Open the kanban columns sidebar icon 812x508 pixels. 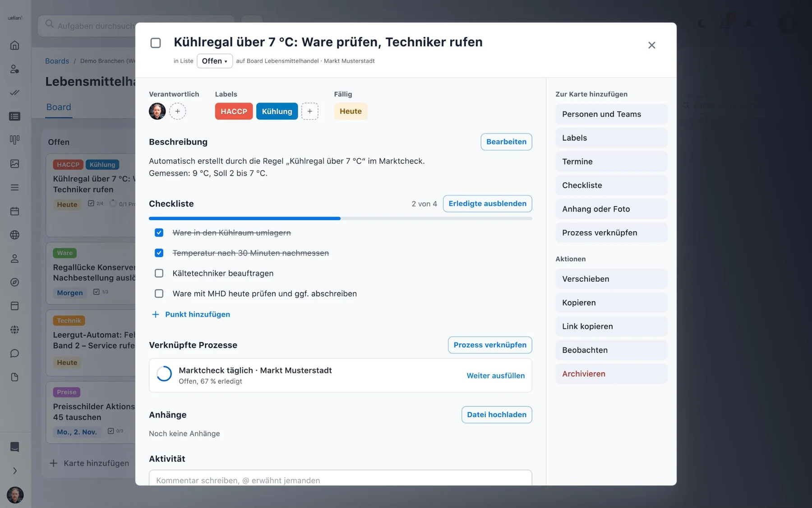click(x=15, y=140)
